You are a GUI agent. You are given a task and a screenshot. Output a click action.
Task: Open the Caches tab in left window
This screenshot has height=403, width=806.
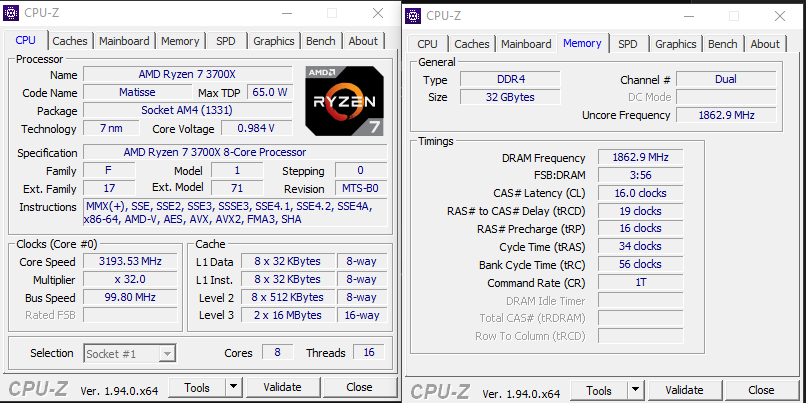point(70,41)
